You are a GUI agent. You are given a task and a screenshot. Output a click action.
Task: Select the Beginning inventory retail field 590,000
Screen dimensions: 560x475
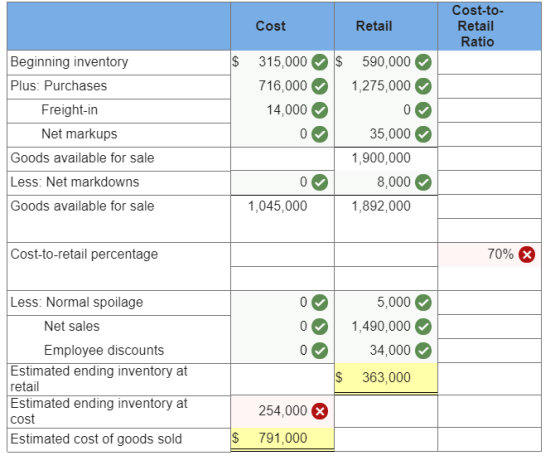click(386, 62)
